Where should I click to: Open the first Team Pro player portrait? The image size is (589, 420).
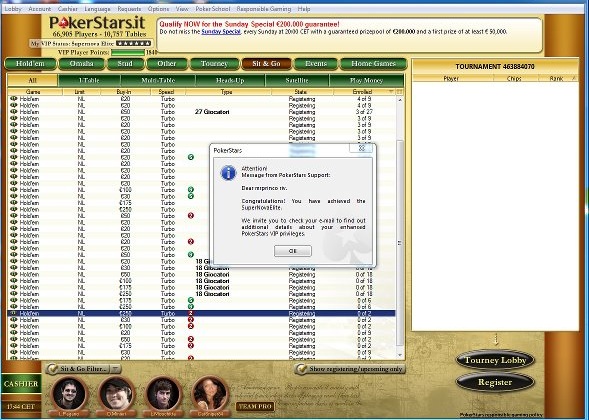click(69, 394)
